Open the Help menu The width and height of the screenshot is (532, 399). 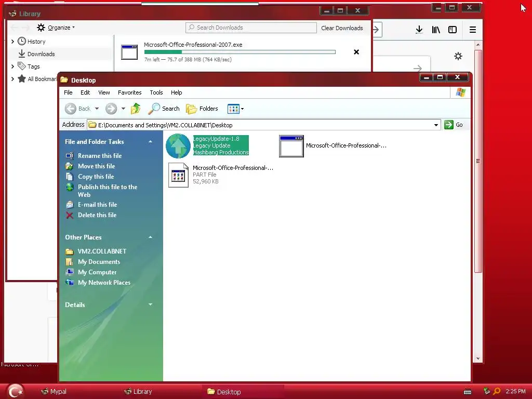point(176,92)
